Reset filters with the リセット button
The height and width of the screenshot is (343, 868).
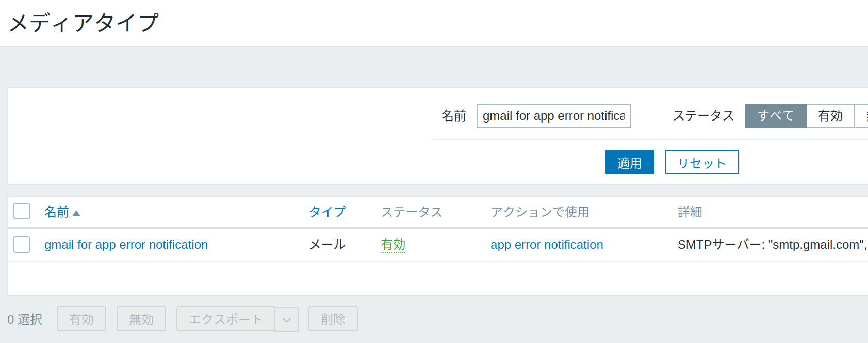tap(701, 162)
